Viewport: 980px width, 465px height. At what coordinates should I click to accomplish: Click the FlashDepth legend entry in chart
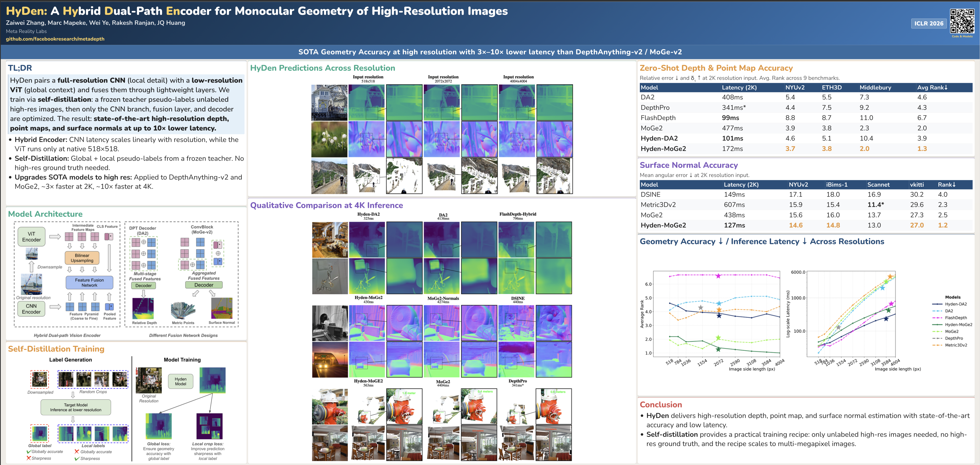point(956,318)
